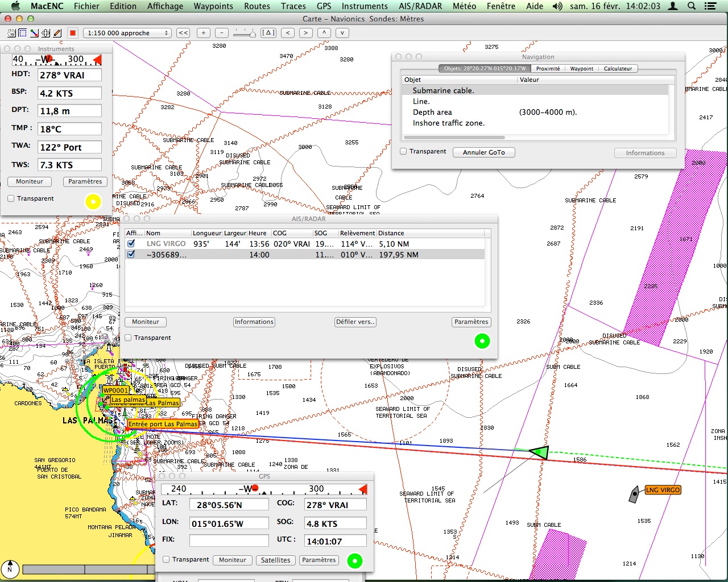Select the four-arrow move tool

point(45,33)
